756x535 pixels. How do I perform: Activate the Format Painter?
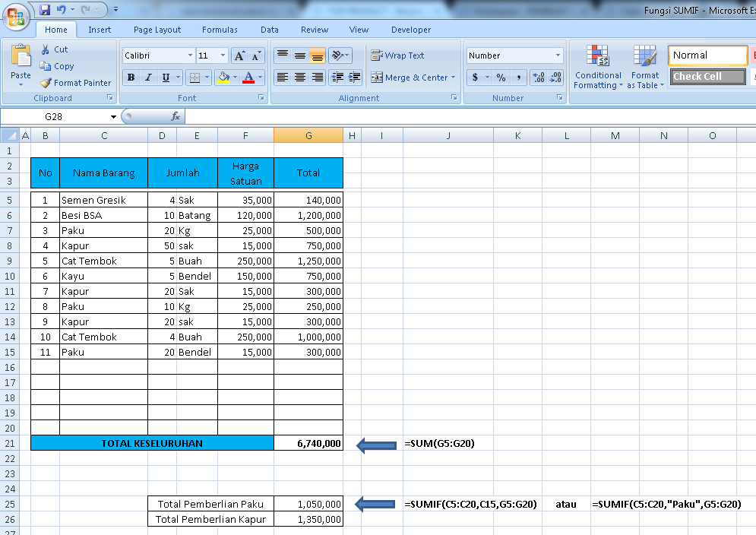click(76, 83)
